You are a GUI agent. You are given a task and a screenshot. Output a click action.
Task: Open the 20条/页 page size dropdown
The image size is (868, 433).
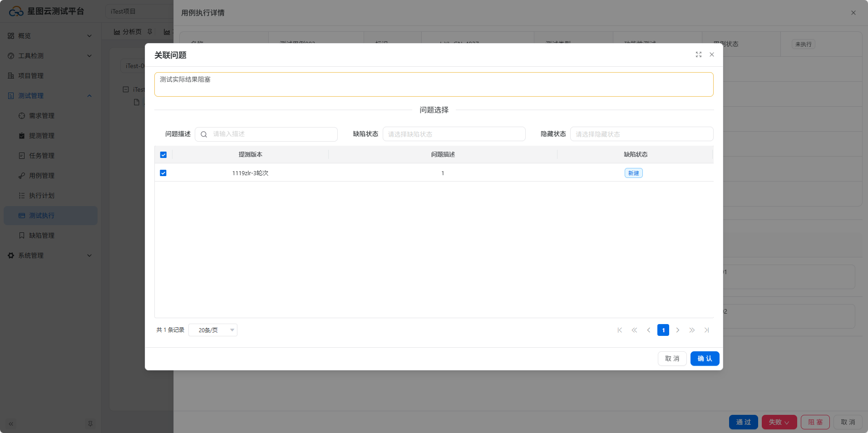pyautogui.click(x=213, y=330)
